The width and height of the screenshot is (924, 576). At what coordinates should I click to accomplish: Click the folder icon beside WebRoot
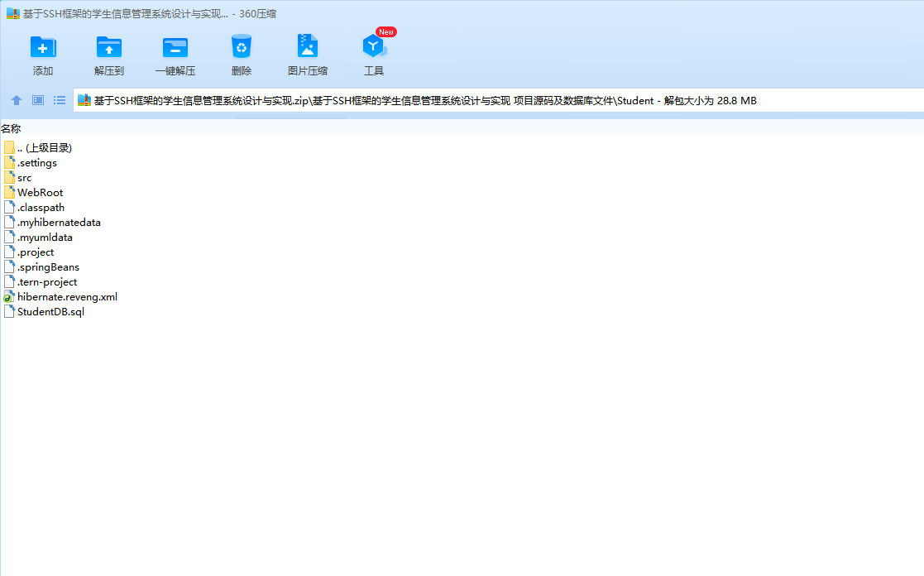(9, 192)
